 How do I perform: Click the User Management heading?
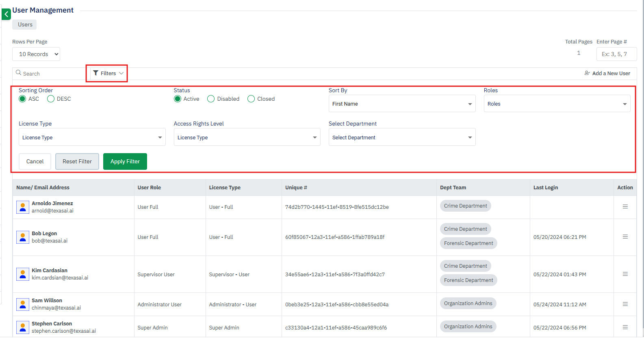tap(43, 10)
